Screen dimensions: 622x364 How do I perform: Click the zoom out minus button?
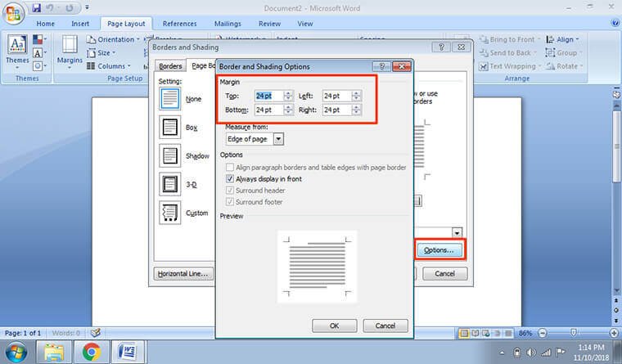click(543, 333)
